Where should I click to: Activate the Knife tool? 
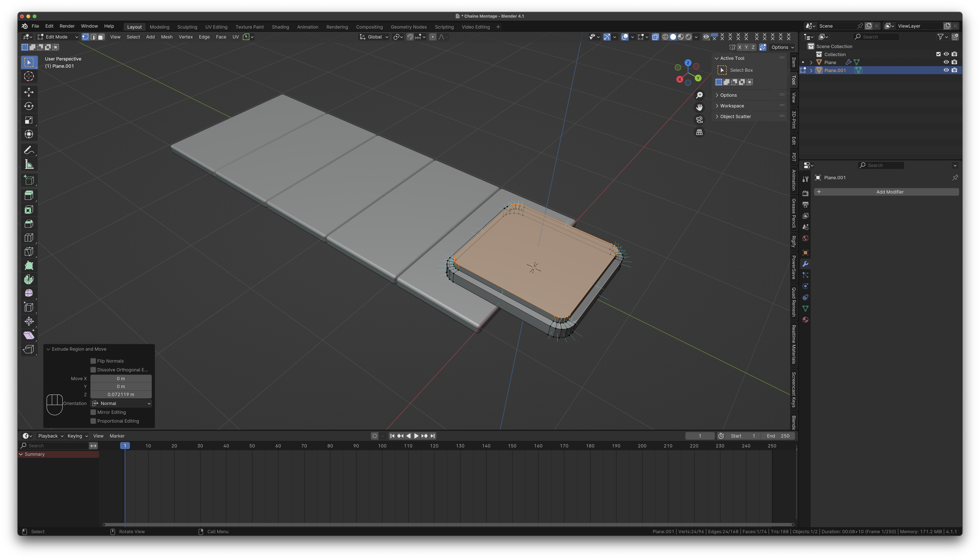(x=29, y=252)
